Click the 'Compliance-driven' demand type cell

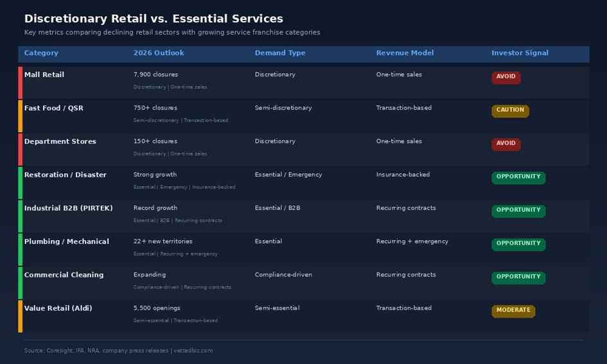(283, 275)
